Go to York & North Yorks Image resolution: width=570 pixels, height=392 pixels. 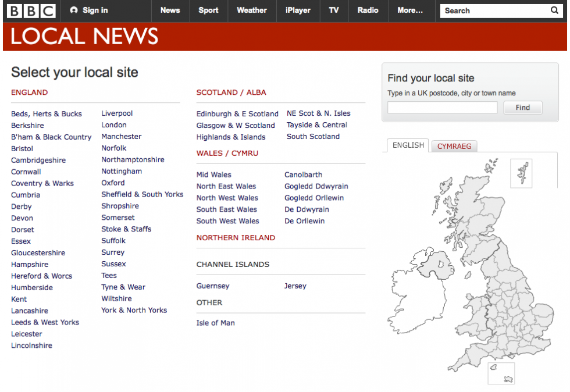[x=134, y=310]
